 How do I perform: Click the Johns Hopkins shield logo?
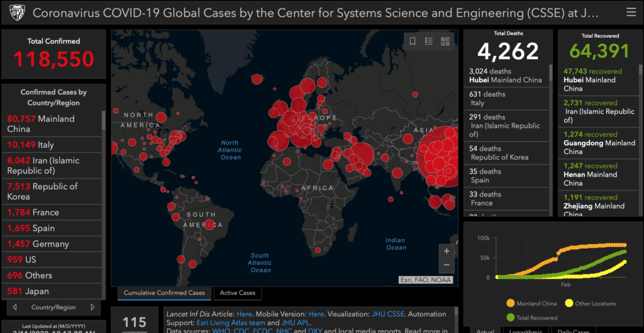(x=17, y=13)
